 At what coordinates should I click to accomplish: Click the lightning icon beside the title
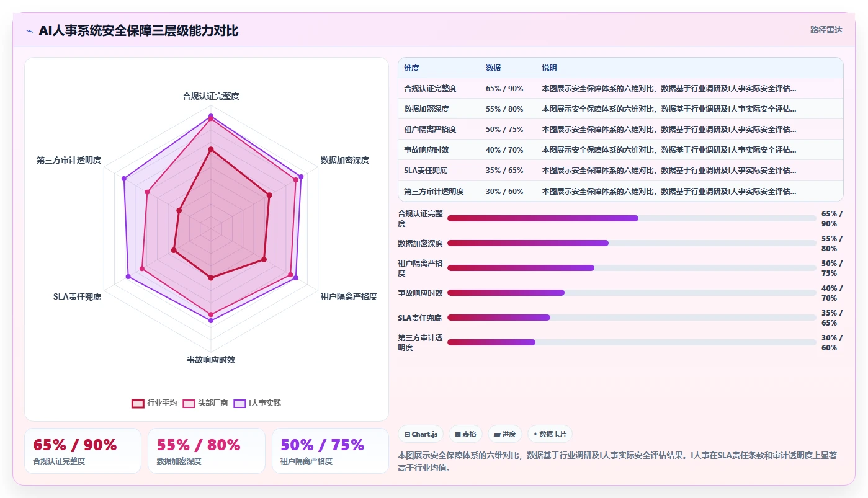click(30, 31)
